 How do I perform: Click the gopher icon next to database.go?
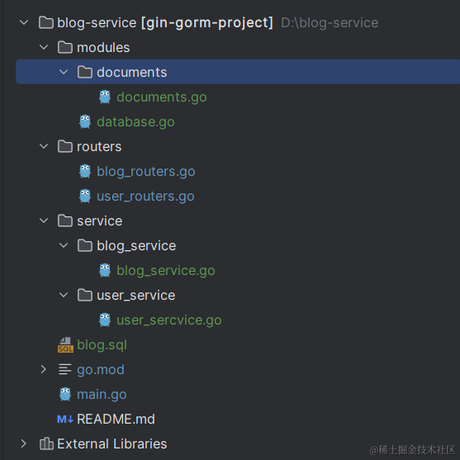(x=85, y=122)
